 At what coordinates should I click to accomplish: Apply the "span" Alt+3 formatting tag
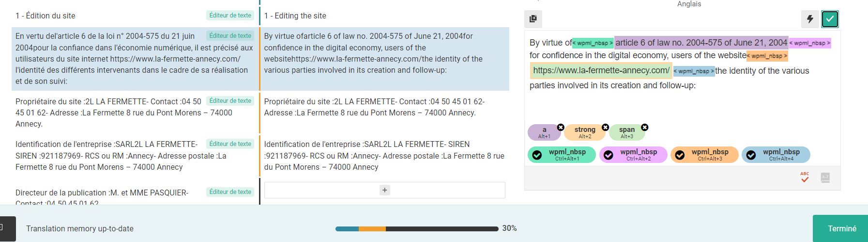pyautogui.click(x=626, y=132)
